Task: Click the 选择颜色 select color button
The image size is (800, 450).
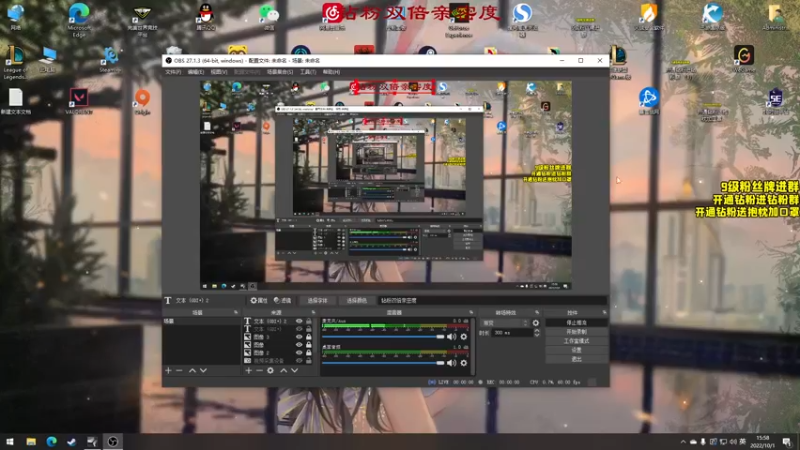Action: point(357,301)
